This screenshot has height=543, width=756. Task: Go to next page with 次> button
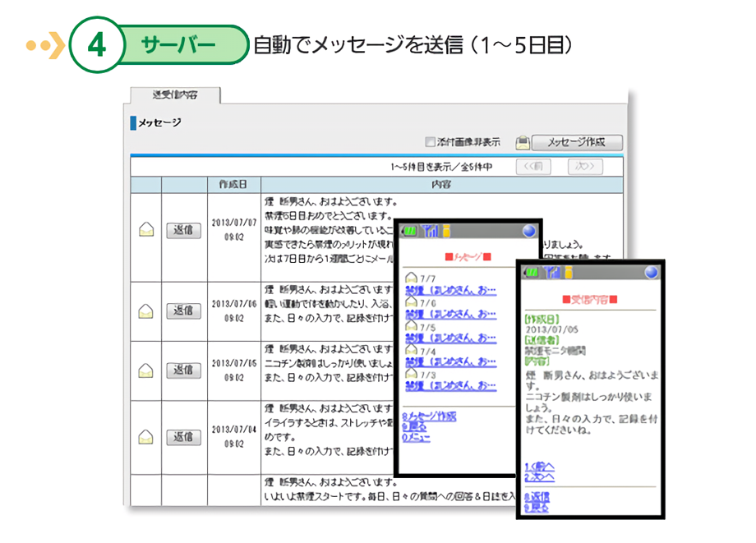[x=584, y=166]
